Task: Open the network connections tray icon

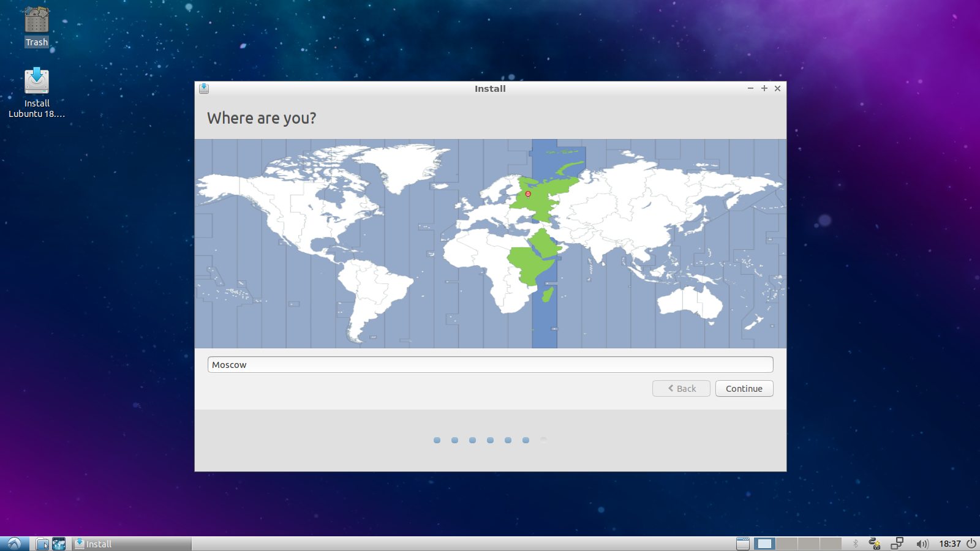Action: coord(897,544)
